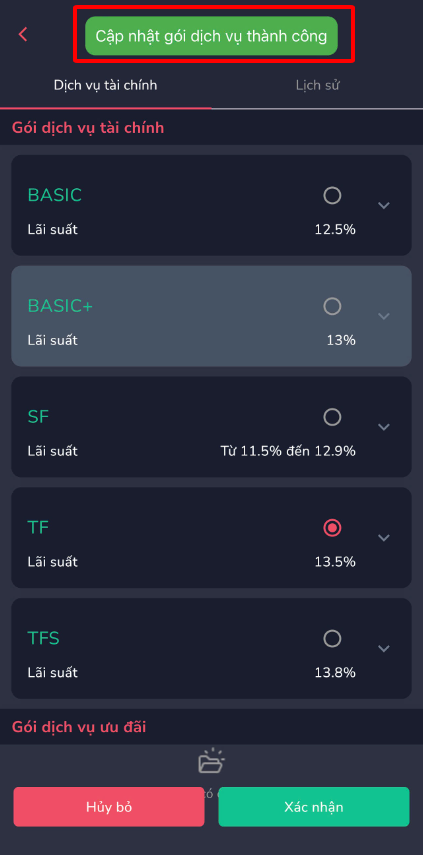Expand the SF package details
The height and width of the screenshot is (855, 423).
pos(384,427)
